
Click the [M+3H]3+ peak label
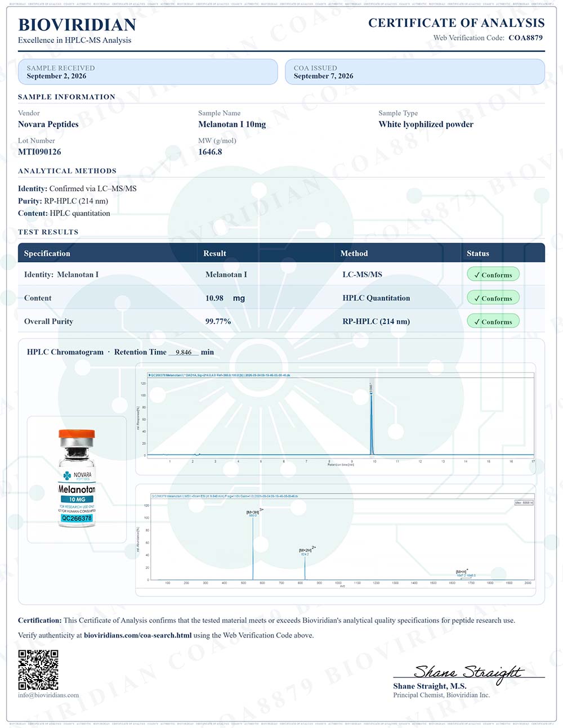(254, 511)
